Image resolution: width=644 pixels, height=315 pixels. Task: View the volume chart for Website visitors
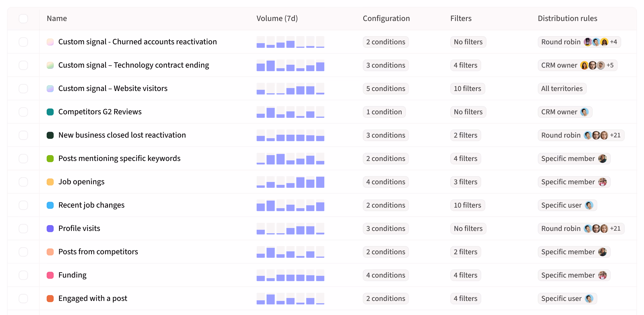(x=290, y=88)
